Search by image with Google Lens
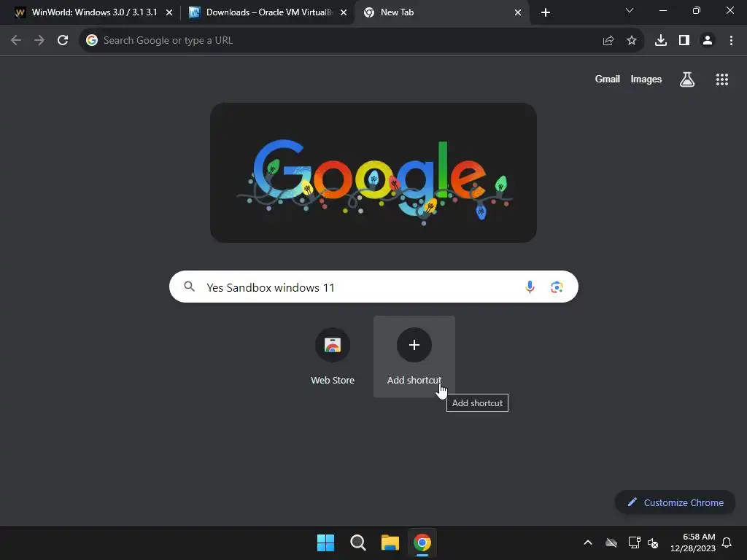Screen dimensions: 747x560 coord(557,287)
